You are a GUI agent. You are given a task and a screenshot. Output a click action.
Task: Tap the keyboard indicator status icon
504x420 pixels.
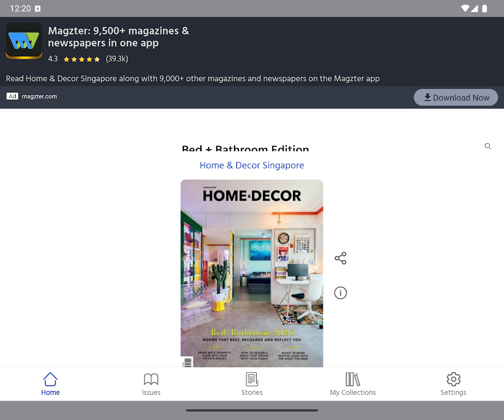(38, 9)
